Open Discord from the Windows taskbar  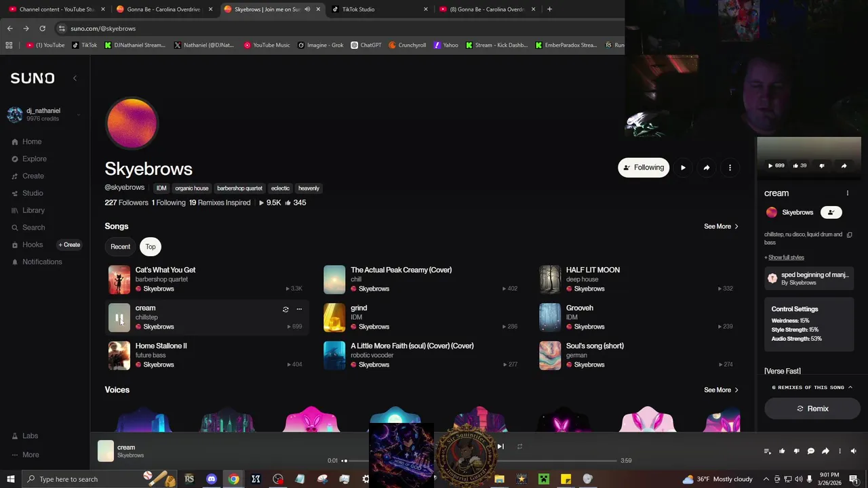click(211, 479)
